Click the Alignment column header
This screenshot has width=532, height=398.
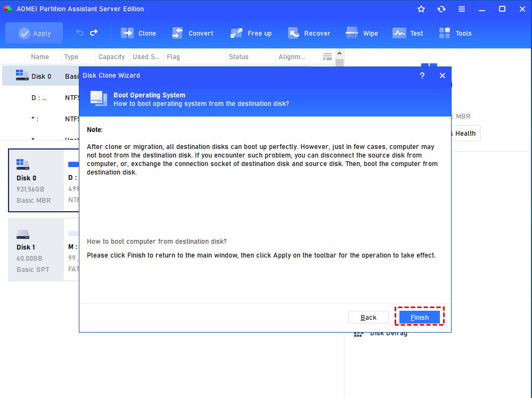(x=292, y=57)
